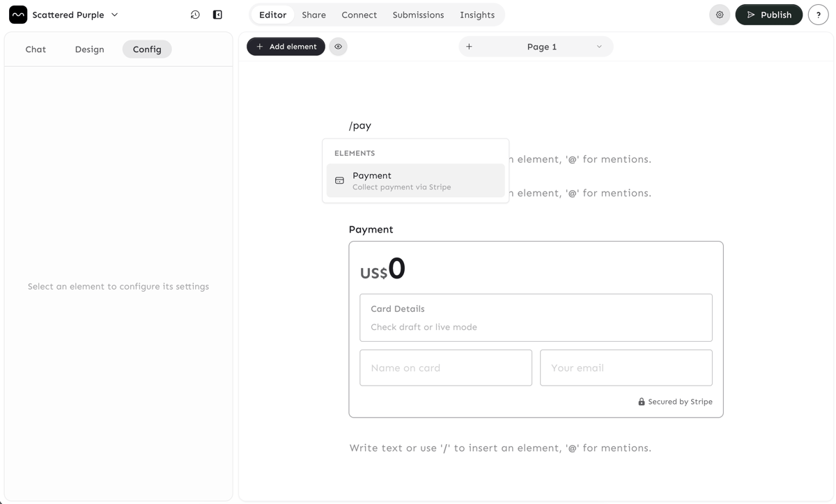Screen dimensions: 836x504
Task: Click the Secured by Stripe lock icon
Action: (x=642, y=402)
